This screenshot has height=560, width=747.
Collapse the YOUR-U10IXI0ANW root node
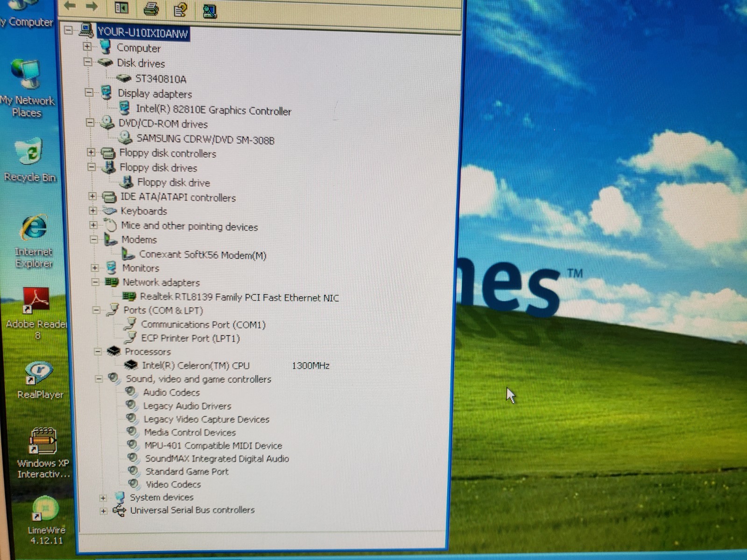(x=68, y=30)
